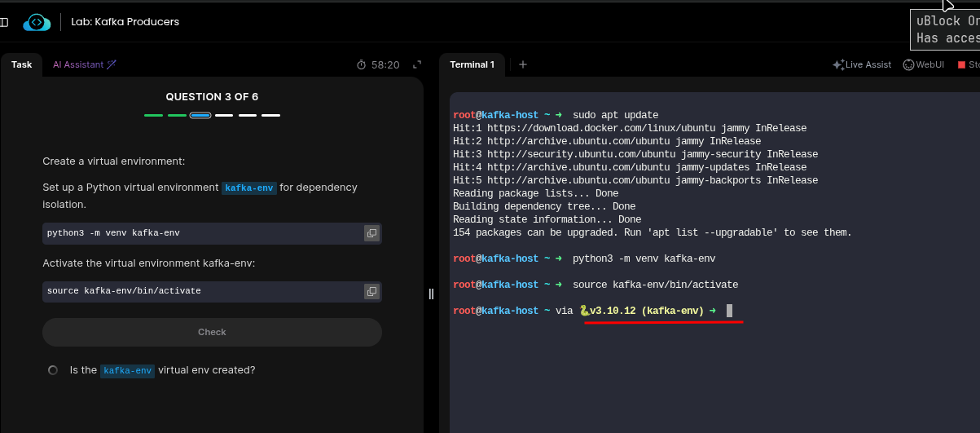The image size is (980, 433).
Task: Click the Create a virtual environment text
Action: point(114,161)
